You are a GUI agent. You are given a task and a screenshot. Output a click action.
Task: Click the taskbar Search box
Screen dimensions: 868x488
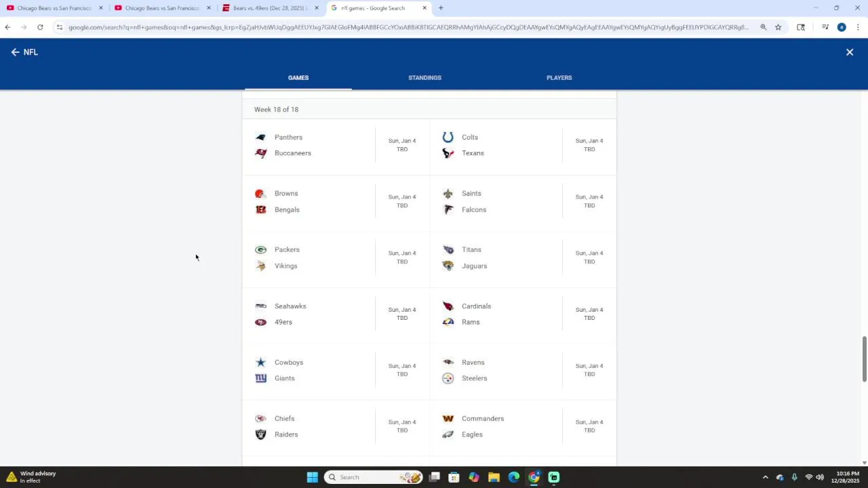coord(373,477)
